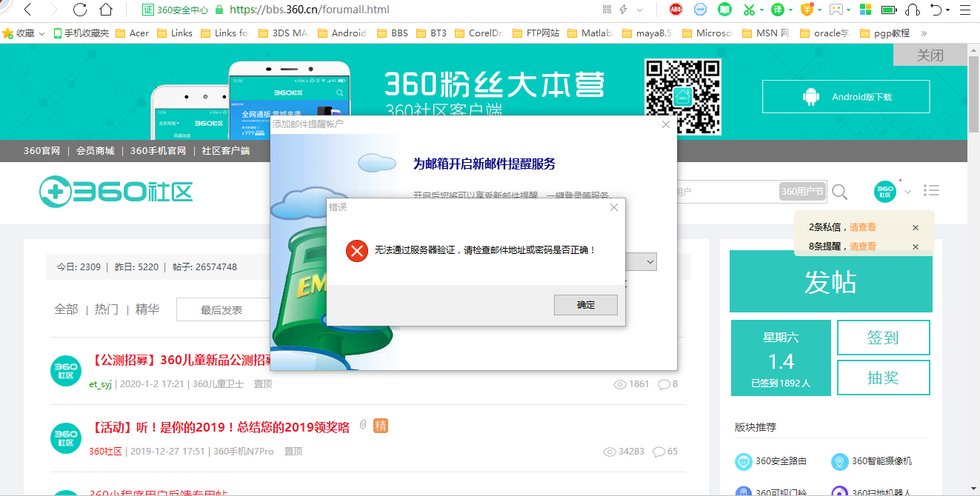Open the browser home page icon
The image size is (980, 496).
point(106,10)
